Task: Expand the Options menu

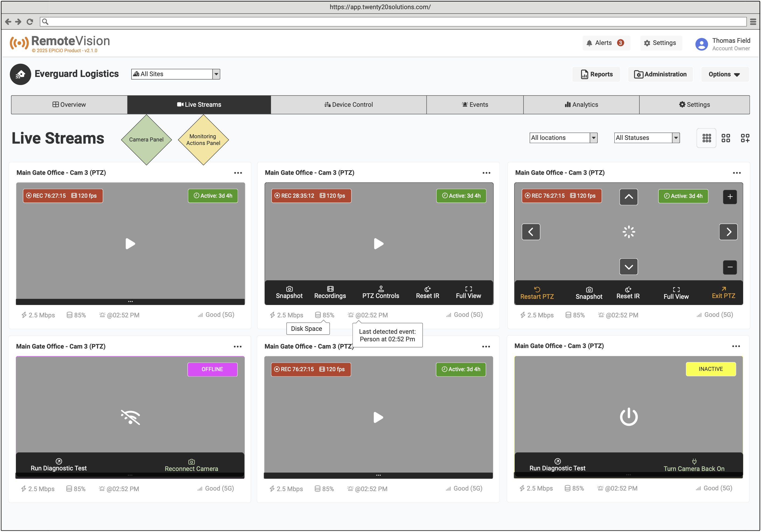Action: point(725,74)
